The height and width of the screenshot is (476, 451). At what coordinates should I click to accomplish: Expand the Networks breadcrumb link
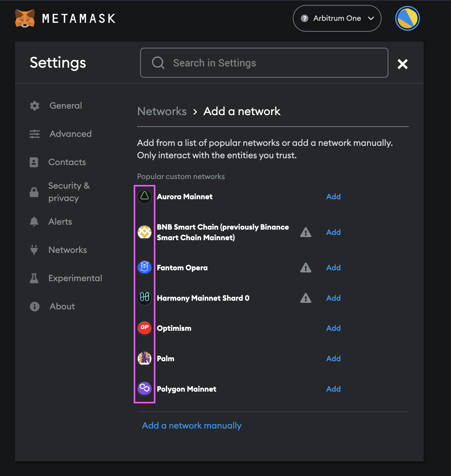tap(162, 111)
